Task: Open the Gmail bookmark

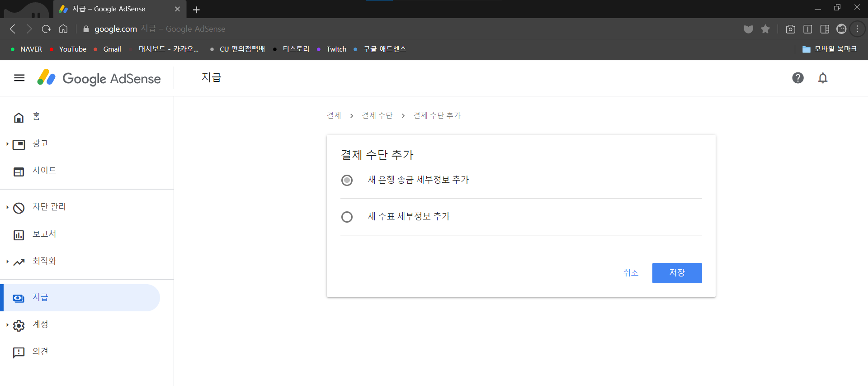Action: (x=108, y=49)
